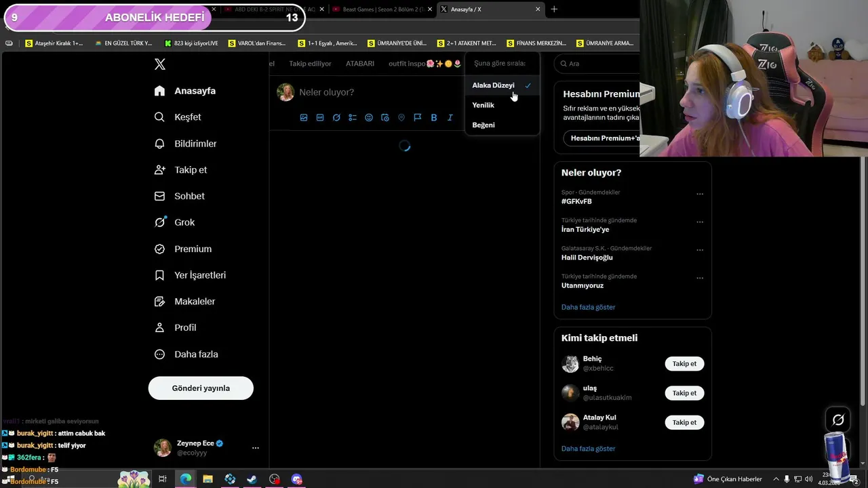868x488 pixels.
Task: Switch to outfit inspo tab
Action: [425, 64]
